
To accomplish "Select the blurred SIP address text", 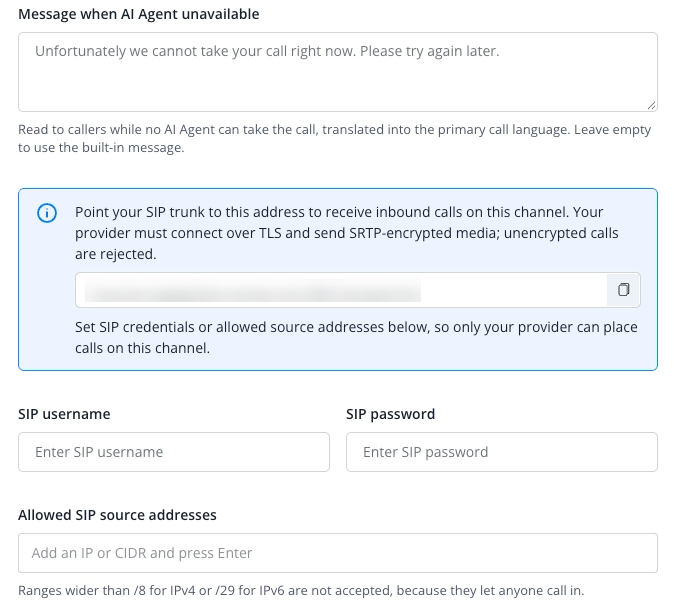I will tap(252, 290).
